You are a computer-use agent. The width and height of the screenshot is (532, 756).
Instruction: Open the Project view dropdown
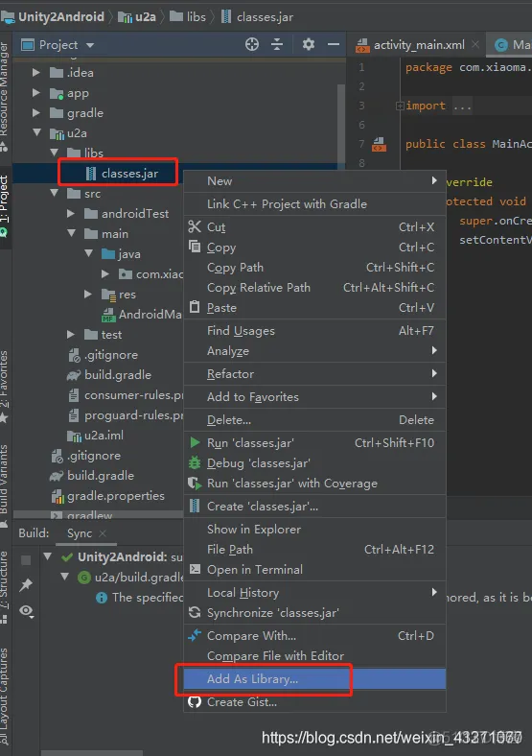90,45
